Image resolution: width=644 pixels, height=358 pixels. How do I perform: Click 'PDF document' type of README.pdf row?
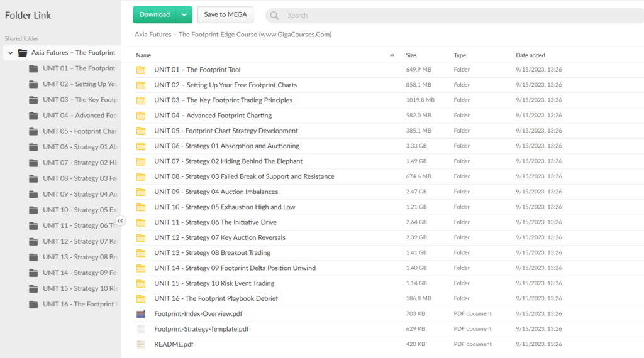coord(472,344)
